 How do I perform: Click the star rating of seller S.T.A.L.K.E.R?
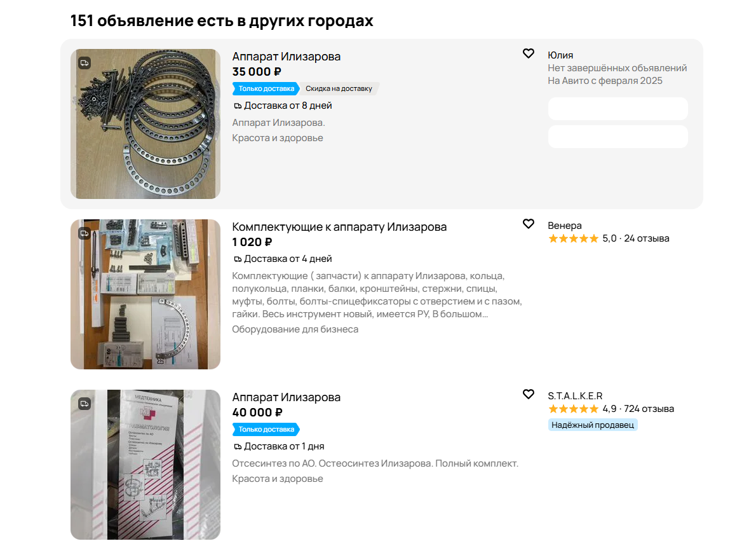[x=573, y=409]
